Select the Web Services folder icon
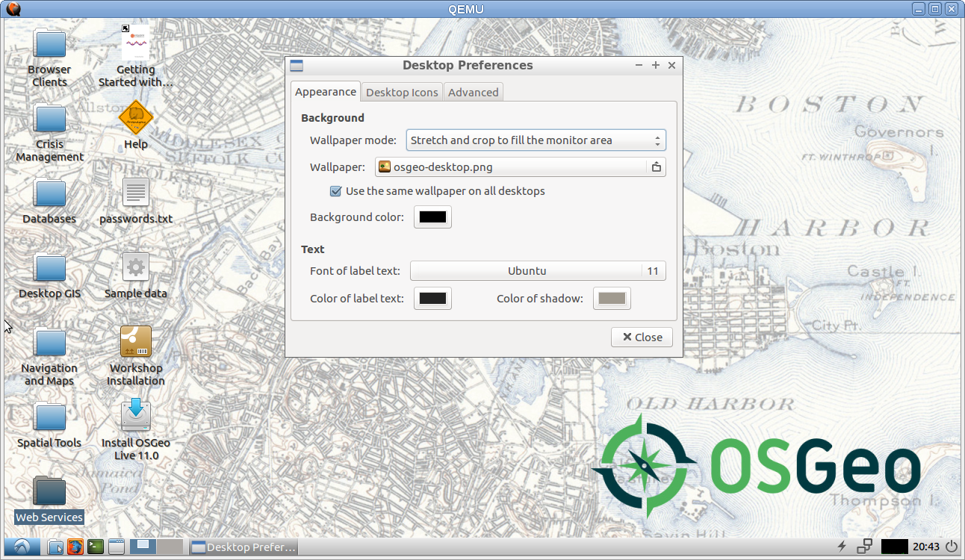The width and height of the screenshot is (965, 560). point(50,491)
